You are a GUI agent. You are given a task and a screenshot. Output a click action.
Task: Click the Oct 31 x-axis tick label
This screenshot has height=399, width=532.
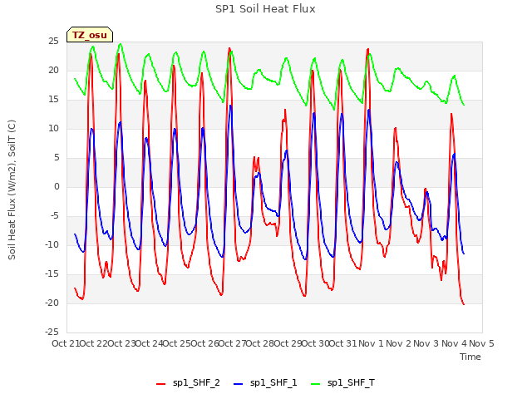[x=343, y=343]
